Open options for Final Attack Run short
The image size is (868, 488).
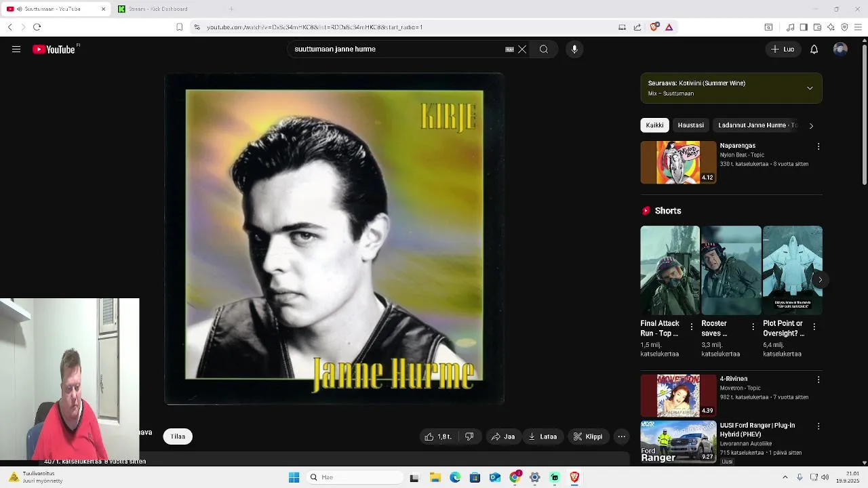point(692,327)
